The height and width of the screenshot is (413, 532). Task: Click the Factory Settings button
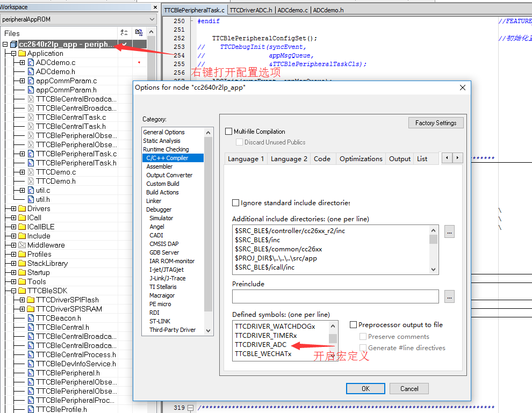(x=436, y=123)
